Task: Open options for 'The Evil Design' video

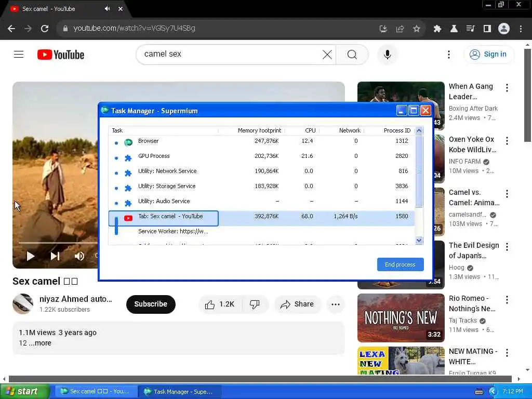Action: 507,247
